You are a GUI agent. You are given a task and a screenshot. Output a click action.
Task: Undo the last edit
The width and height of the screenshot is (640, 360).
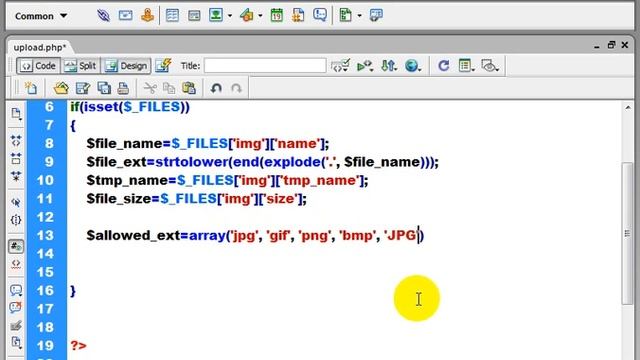(x=216, y=88)
